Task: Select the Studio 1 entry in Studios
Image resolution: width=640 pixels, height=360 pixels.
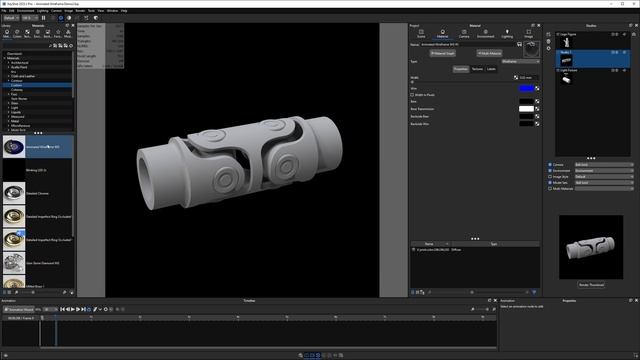Action: (593, 59)
